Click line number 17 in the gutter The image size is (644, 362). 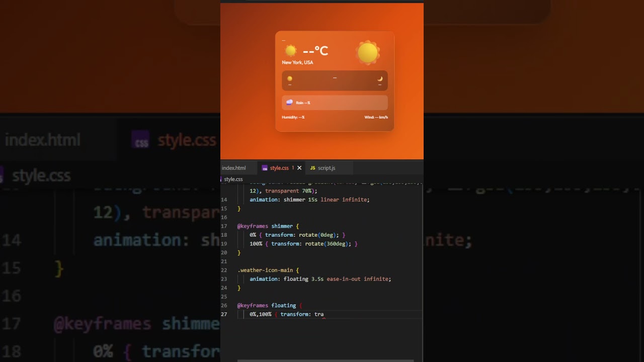click(x=224, y=226)
